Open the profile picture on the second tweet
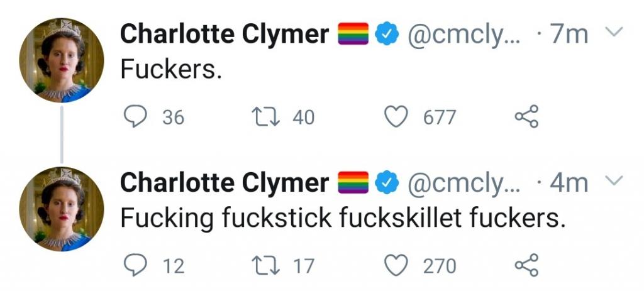This screenshot has height=291, width=644. pos(62,209)
